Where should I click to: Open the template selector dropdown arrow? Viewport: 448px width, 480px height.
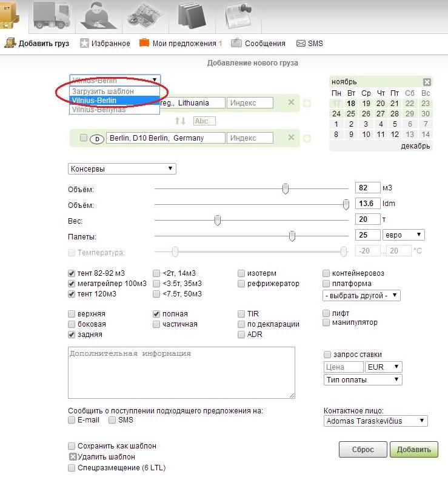[155, 80]
